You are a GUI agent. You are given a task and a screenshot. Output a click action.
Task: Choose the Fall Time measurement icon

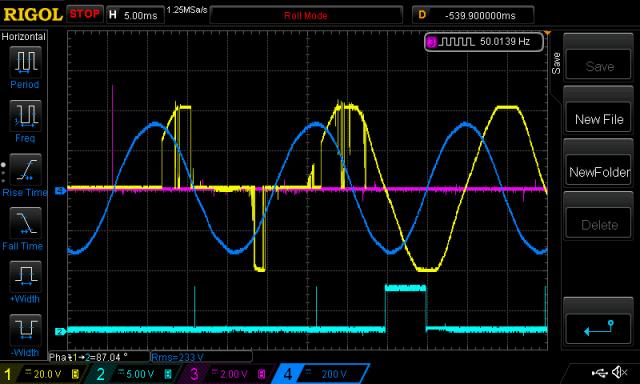pyautogui.click(x=25, y=223)
